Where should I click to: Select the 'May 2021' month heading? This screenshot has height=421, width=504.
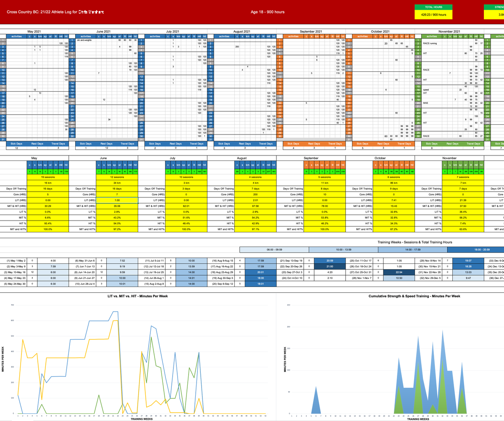34,32
